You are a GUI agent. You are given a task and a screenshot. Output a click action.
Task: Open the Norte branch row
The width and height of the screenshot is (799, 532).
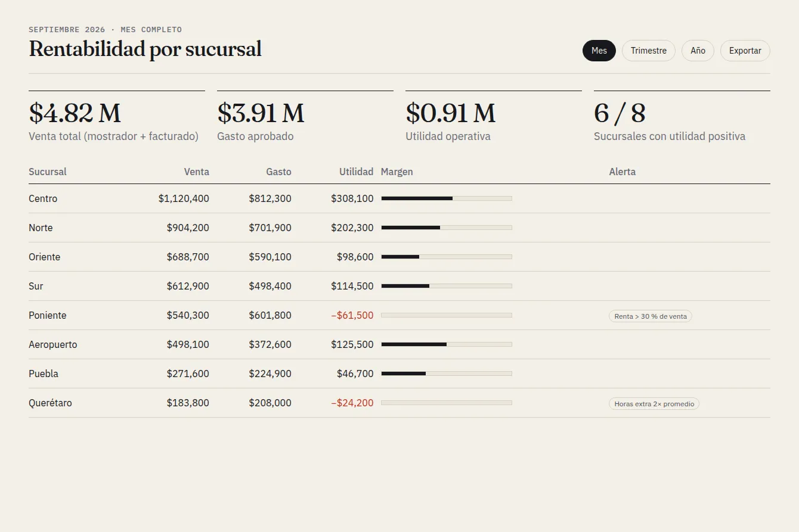pos(399,228)
